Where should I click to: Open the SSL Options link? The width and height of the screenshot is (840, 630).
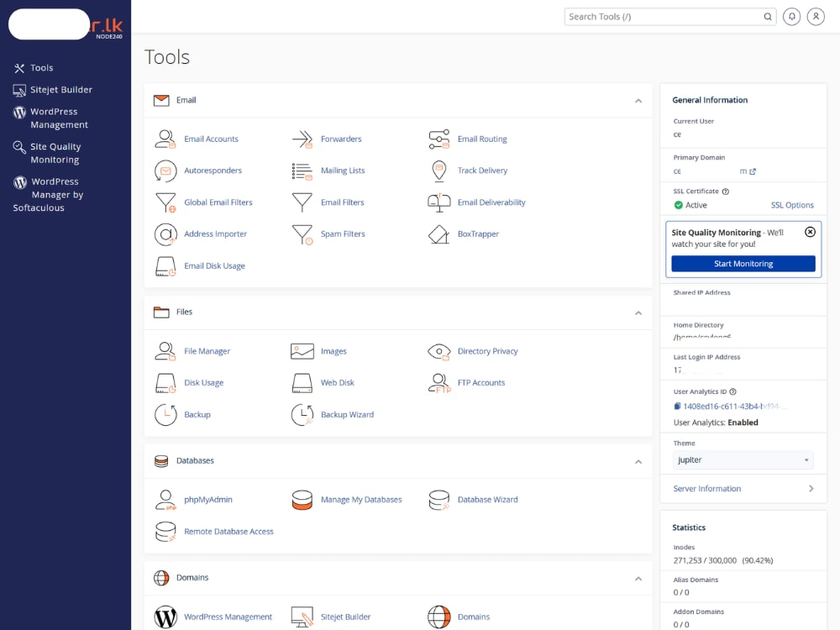(x=792, y=205)
